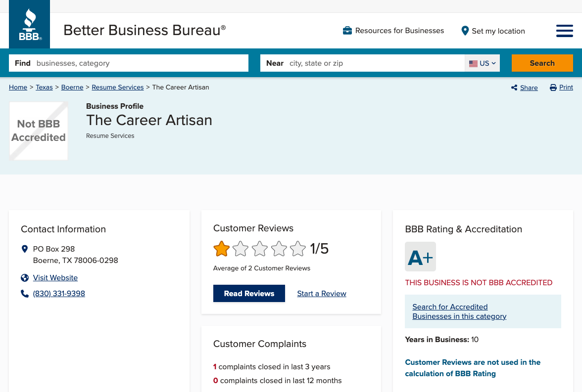Click Years in Business: 10 text
The height and width of the screenshot is (392, 582).
[441, 339]
